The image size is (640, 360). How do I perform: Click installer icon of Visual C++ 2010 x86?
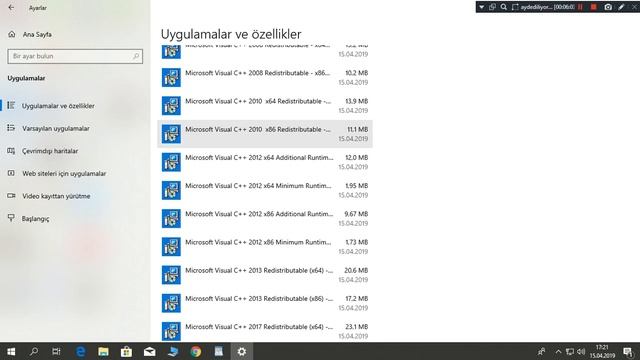(x=171, y=134)
